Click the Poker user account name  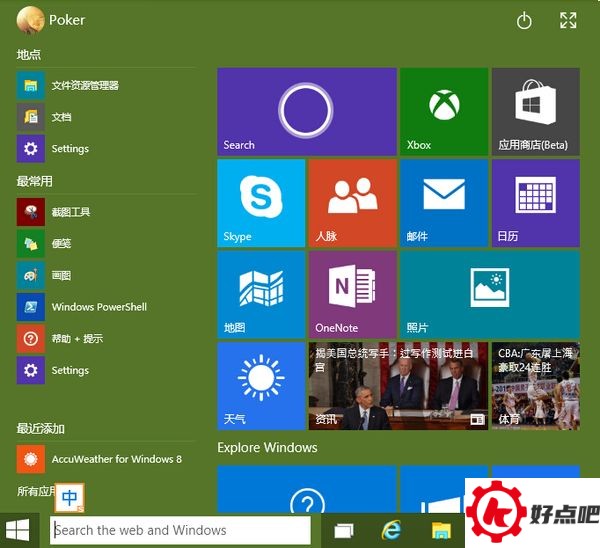(x=66, y=20)
